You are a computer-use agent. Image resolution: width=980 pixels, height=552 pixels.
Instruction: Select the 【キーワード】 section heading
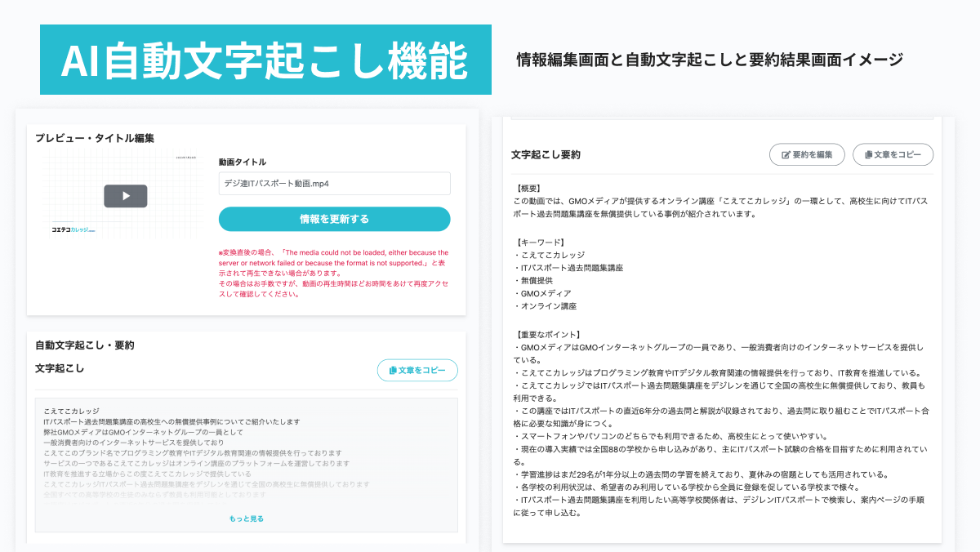click(540, 243)
